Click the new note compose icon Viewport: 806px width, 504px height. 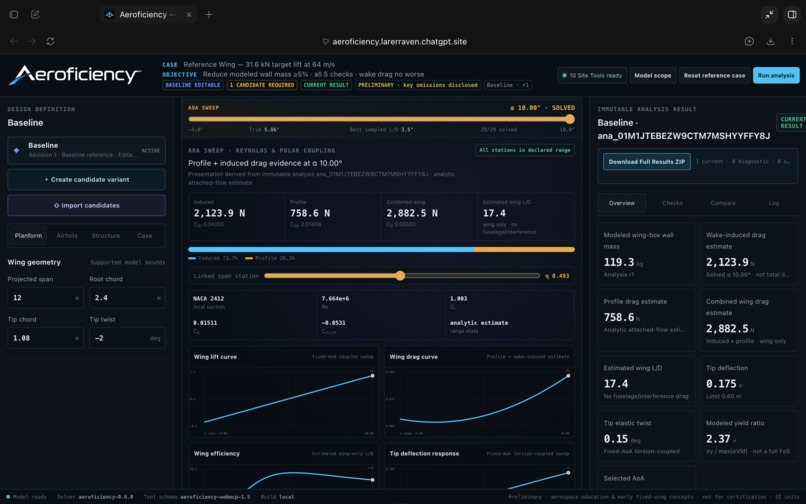coord(35,14)
